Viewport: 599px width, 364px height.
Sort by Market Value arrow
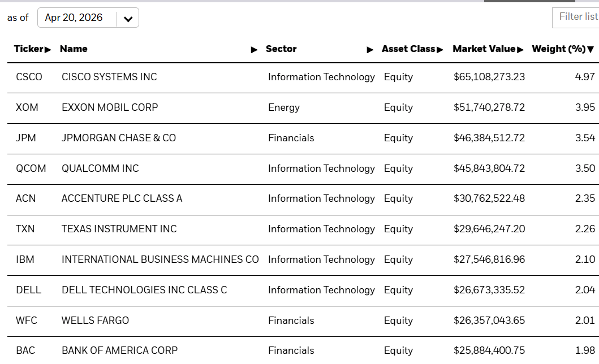click(520, 50)
